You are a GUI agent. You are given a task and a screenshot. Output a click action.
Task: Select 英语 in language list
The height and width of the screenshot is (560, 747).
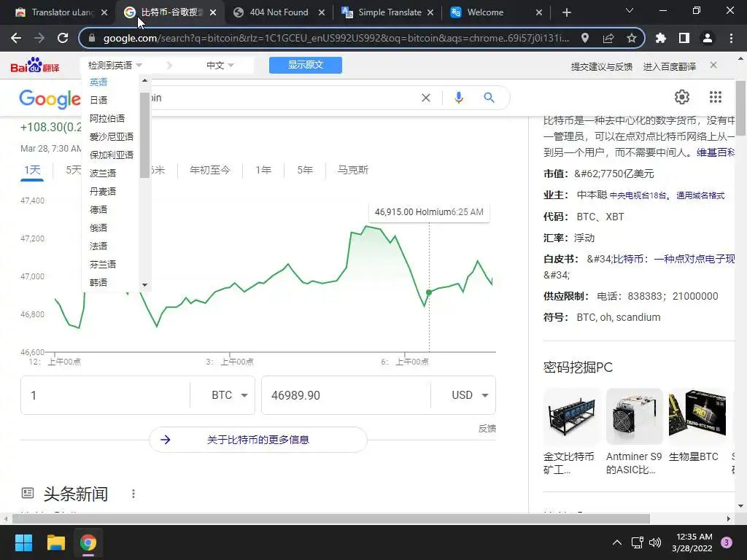[x=98, y=82]
